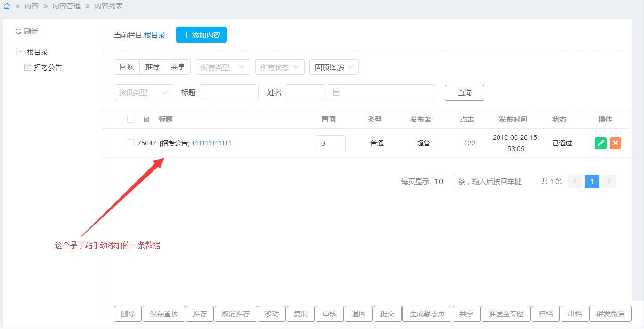Open the 固顶降,发 sort dropdown
Viewport: 644px width, 329px height.
[x=334, y=67]
